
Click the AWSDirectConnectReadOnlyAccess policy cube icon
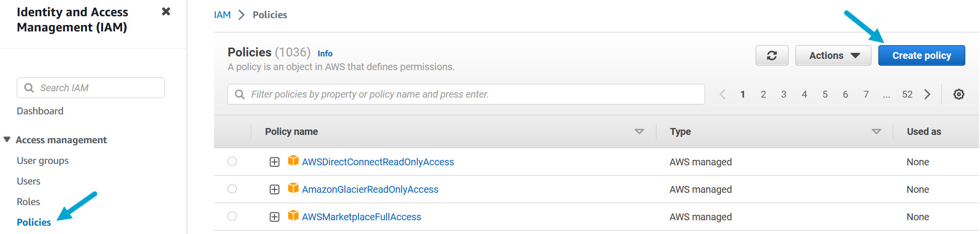293,161
